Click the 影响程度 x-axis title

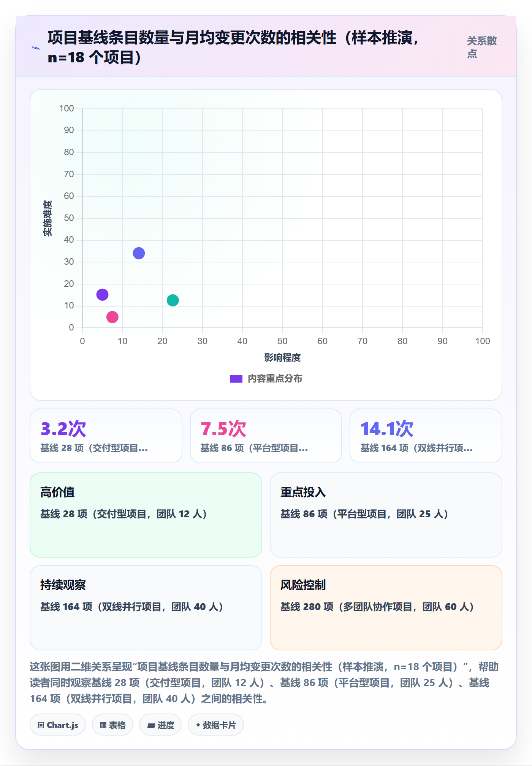tap(282, 358)
